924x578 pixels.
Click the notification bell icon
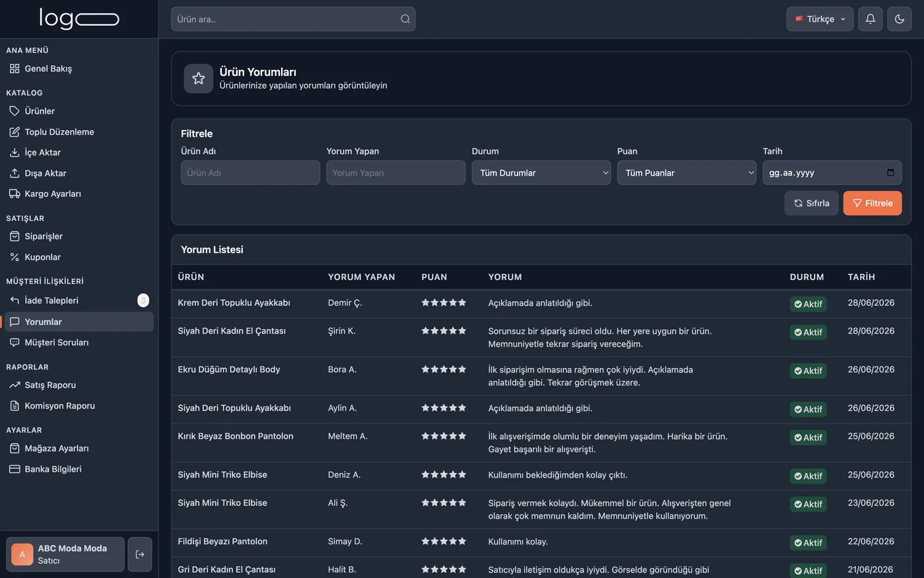click(870, 19)
